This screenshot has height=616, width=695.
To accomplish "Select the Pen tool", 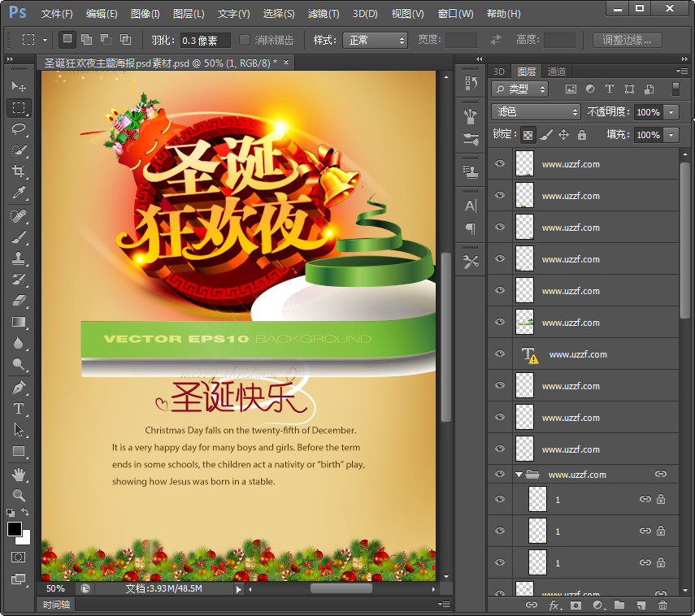I will [x=19, y=388].
